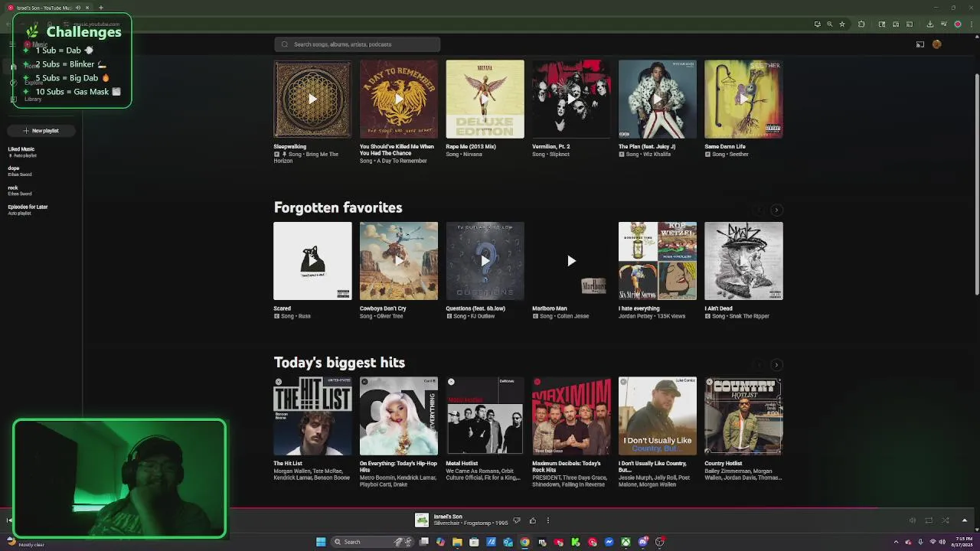
Task: Dislike the Israel's Son track
Action: pos(517,520)
